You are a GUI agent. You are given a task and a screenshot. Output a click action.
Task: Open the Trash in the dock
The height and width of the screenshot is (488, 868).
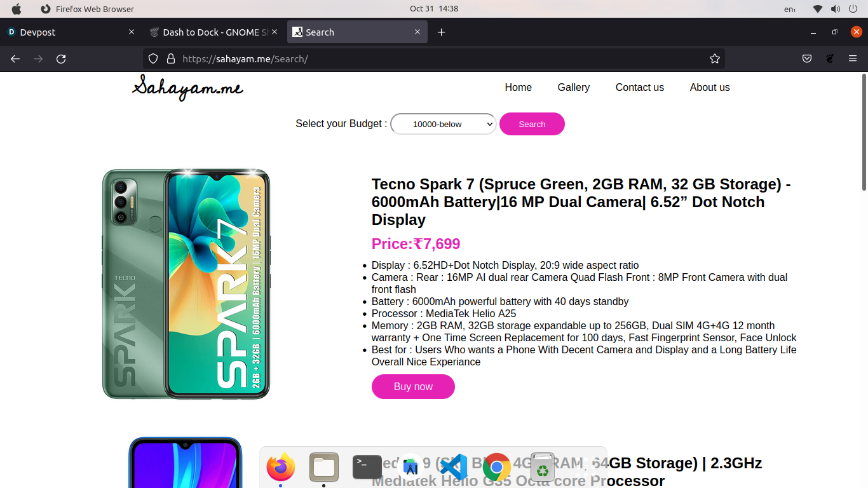tap(543, 468)
